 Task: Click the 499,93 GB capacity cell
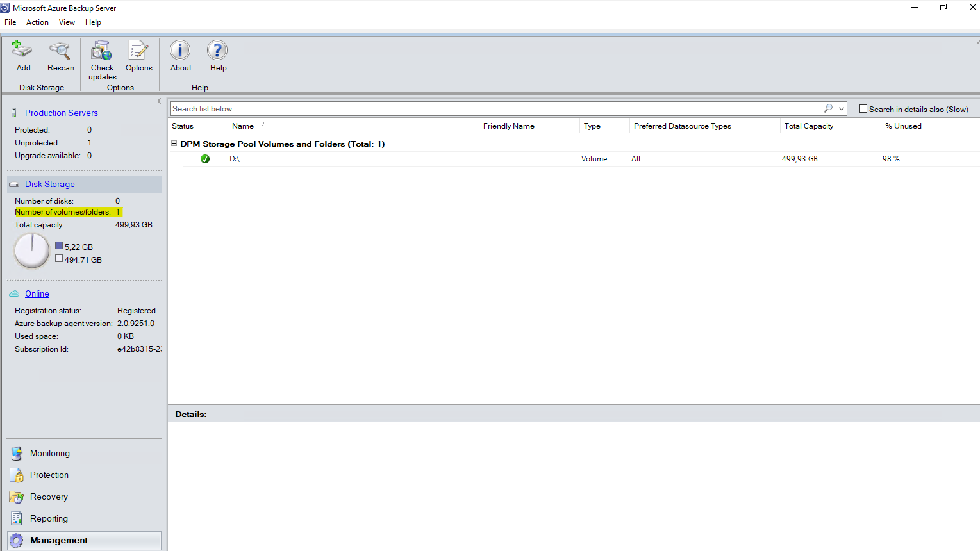[800, 159]
